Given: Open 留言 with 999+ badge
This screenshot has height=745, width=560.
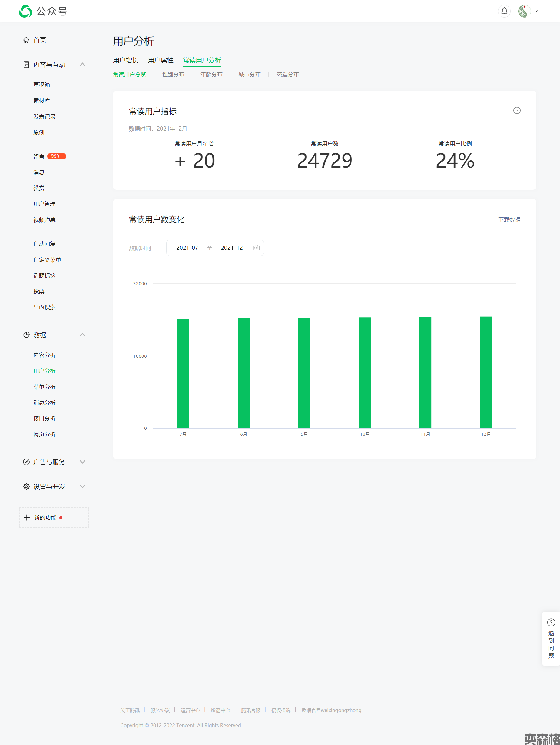Looking at the screenshot, I should pos(39,156).
